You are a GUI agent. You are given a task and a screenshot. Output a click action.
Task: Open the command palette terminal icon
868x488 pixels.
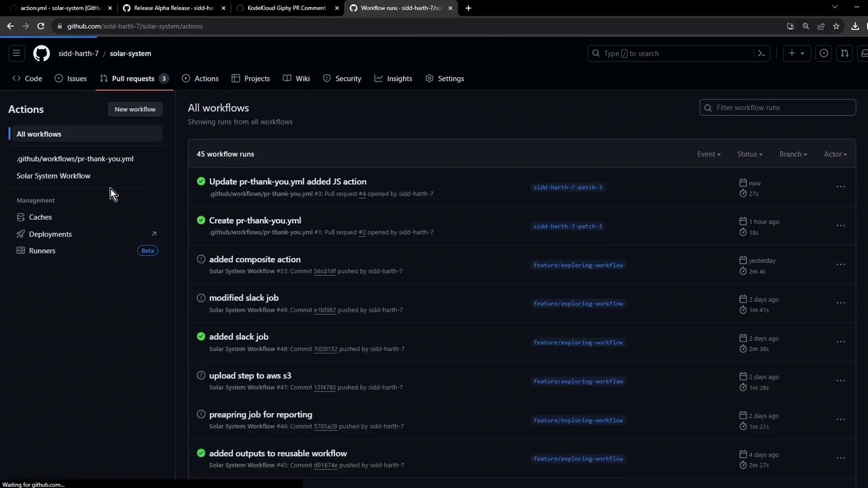click(x=761, y=53)
